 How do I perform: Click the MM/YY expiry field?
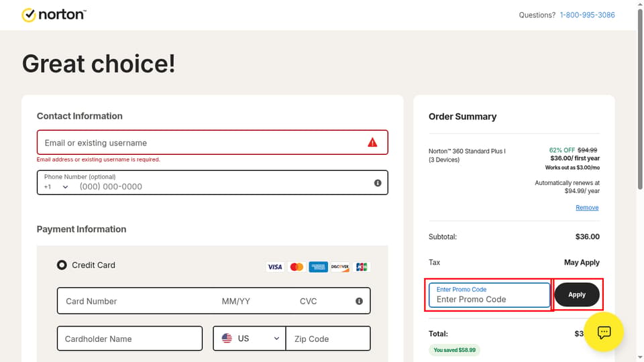[x=236, y=301]
